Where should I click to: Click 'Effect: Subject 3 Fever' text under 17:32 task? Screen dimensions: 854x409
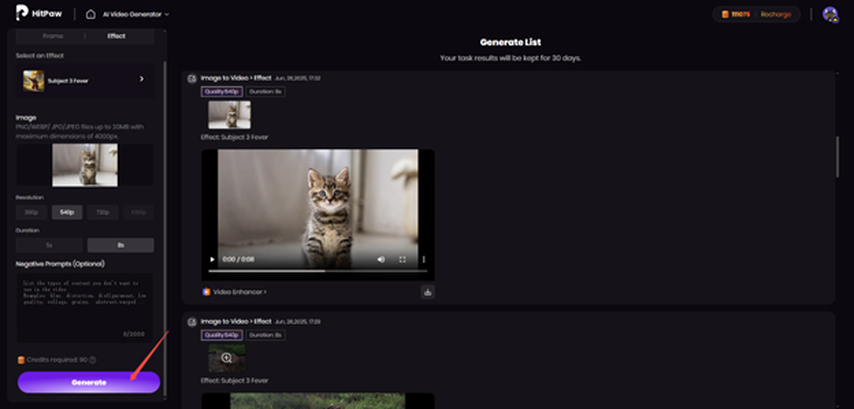(x=234, y=137)
